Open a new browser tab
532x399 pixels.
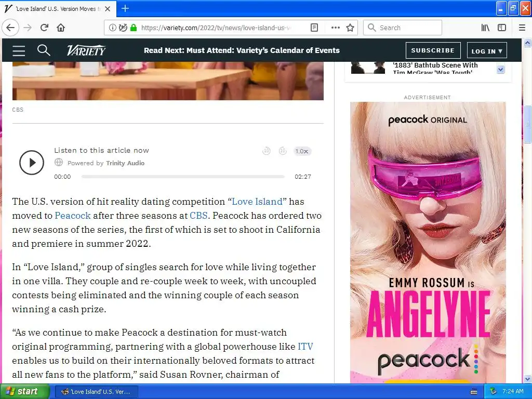point(125,8)
